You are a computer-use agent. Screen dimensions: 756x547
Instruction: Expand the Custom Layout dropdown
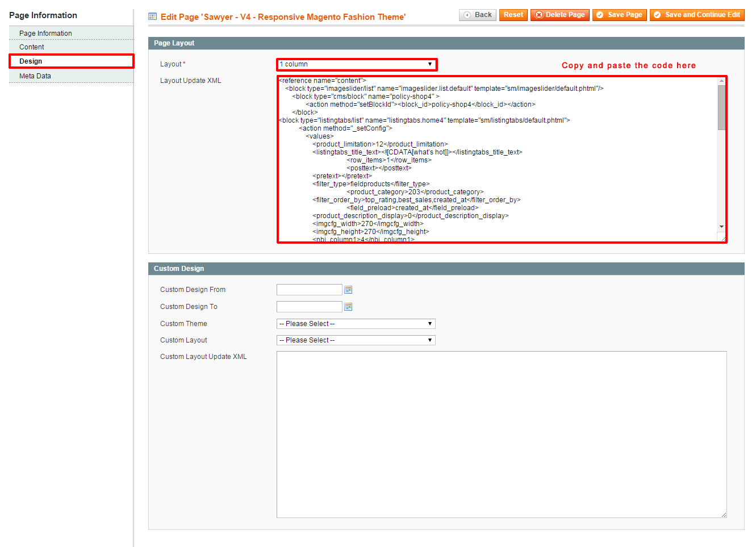coord(356,340)
